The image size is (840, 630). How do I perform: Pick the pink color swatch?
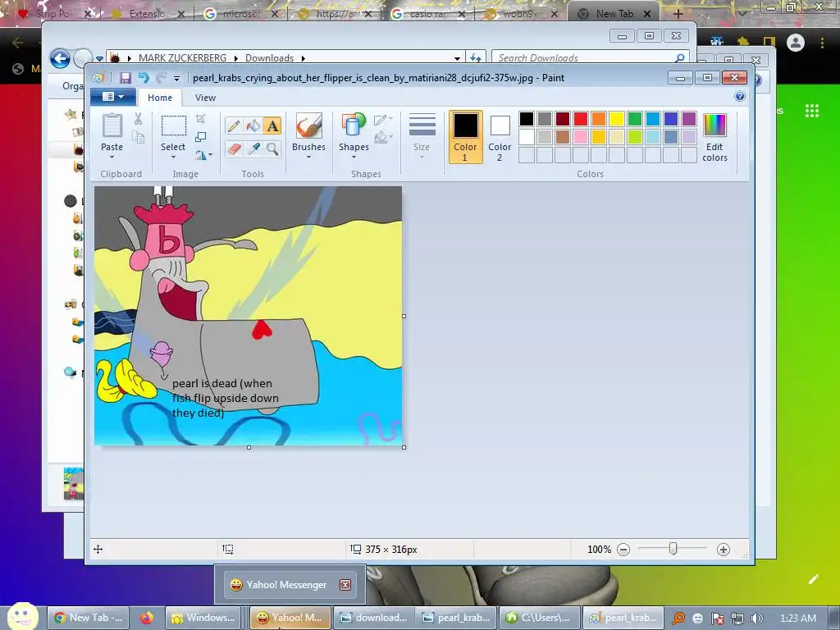coord(581,137)
